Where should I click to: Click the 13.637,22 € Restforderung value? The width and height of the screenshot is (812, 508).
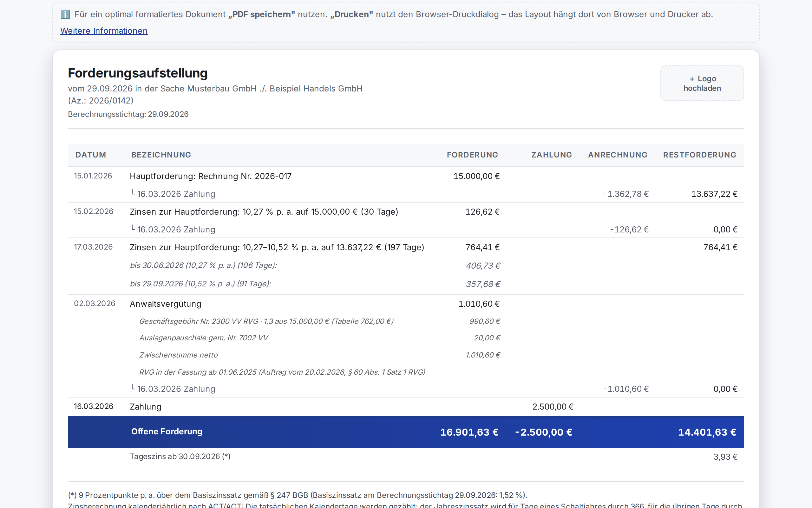(x=714, y=194)
